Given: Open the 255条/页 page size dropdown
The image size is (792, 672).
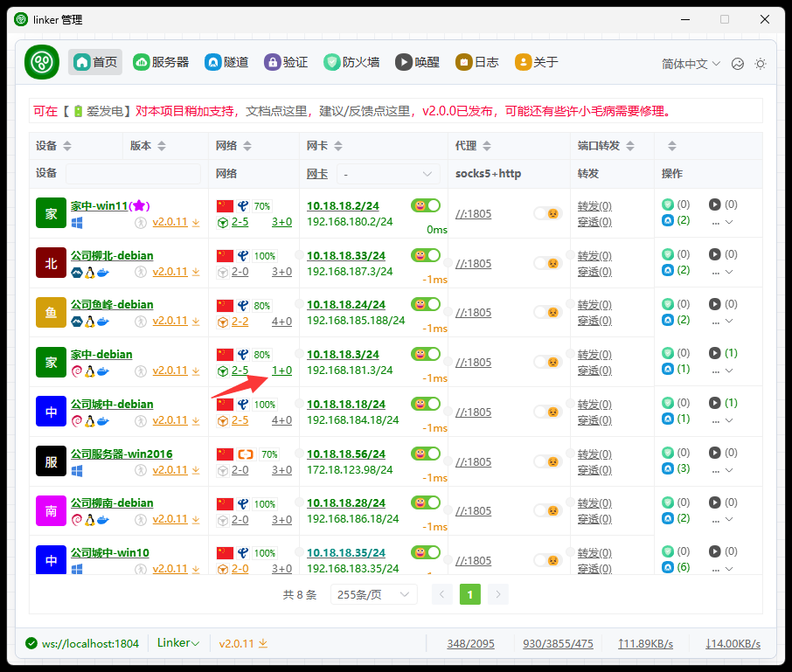Looking at the screenshot, I should (x=374, y=594).
